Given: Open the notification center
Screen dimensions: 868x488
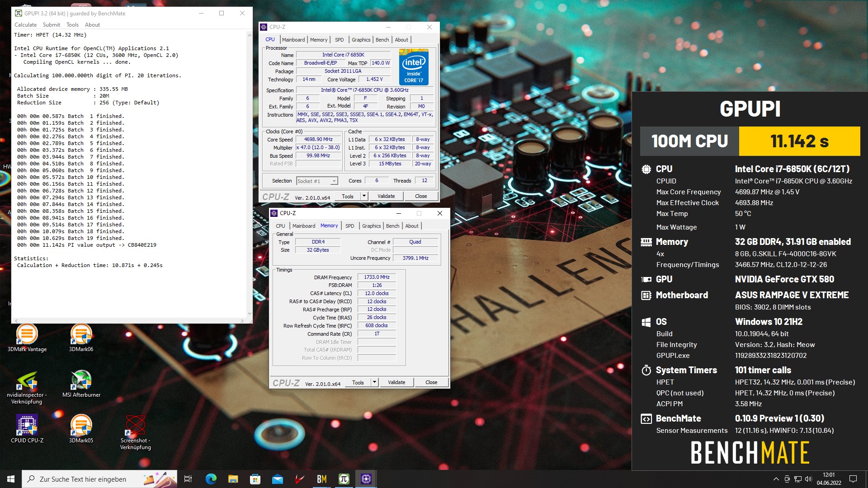Looking at the screenshot, I should click(x=853, y=479).
